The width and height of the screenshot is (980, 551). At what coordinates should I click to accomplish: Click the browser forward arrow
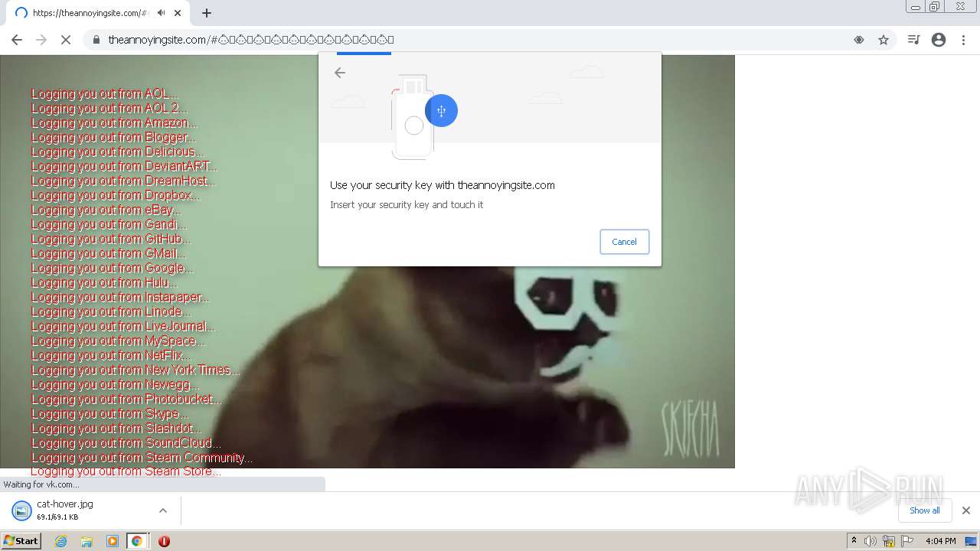point(41,40)
